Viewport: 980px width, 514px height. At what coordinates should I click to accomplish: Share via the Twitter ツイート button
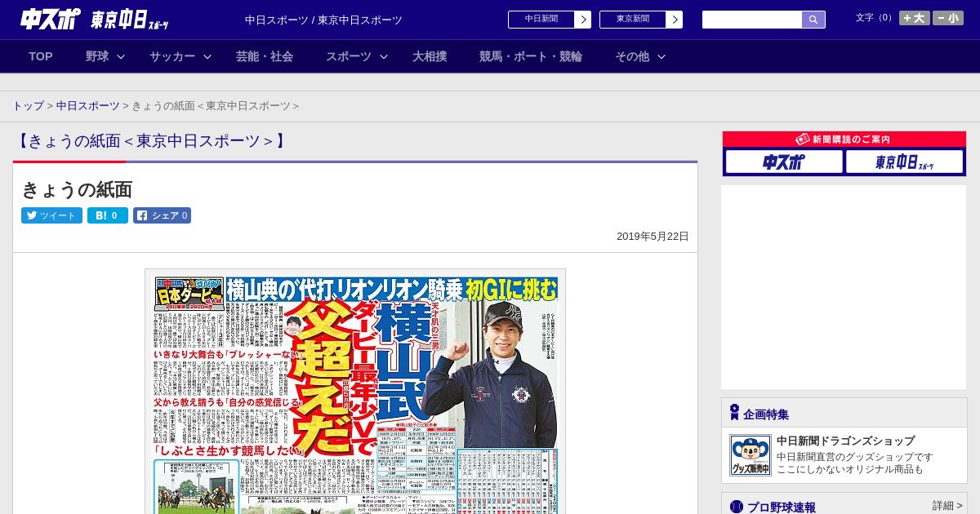pos(51,215)
